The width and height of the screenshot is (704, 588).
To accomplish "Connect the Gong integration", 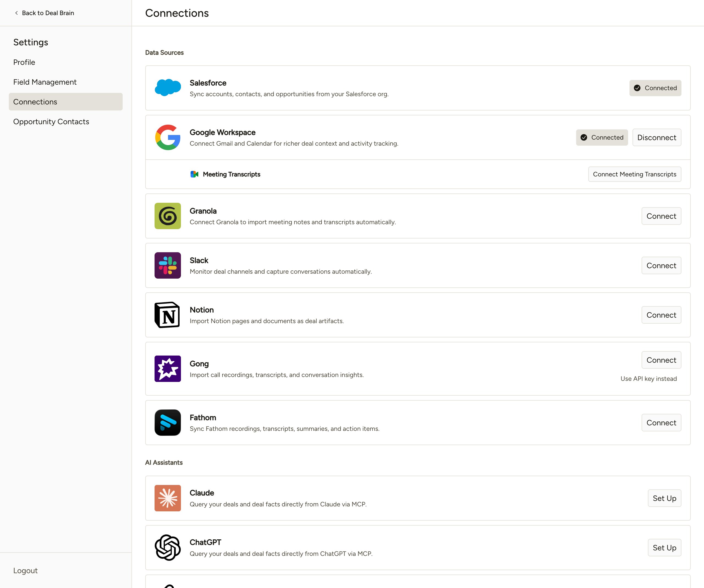I will (x=661, y=360).
